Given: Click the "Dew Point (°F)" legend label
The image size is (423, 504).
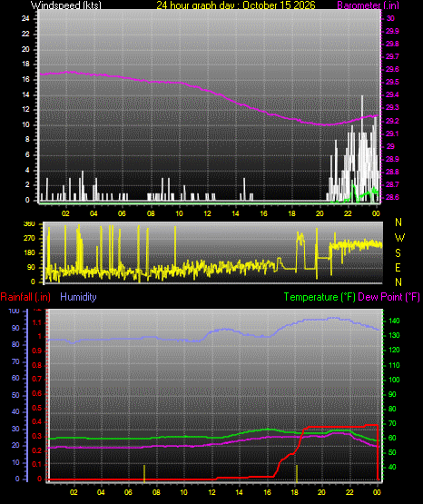Looking at the screenshot, I should 389,297.
